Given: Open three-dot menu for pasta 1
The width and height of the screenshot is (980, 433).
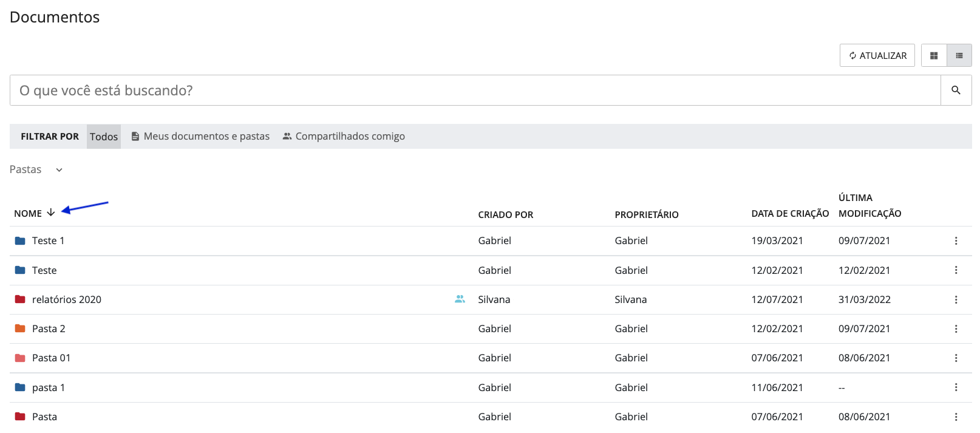Looking at the screenshot, I should (x=956, y=387).
